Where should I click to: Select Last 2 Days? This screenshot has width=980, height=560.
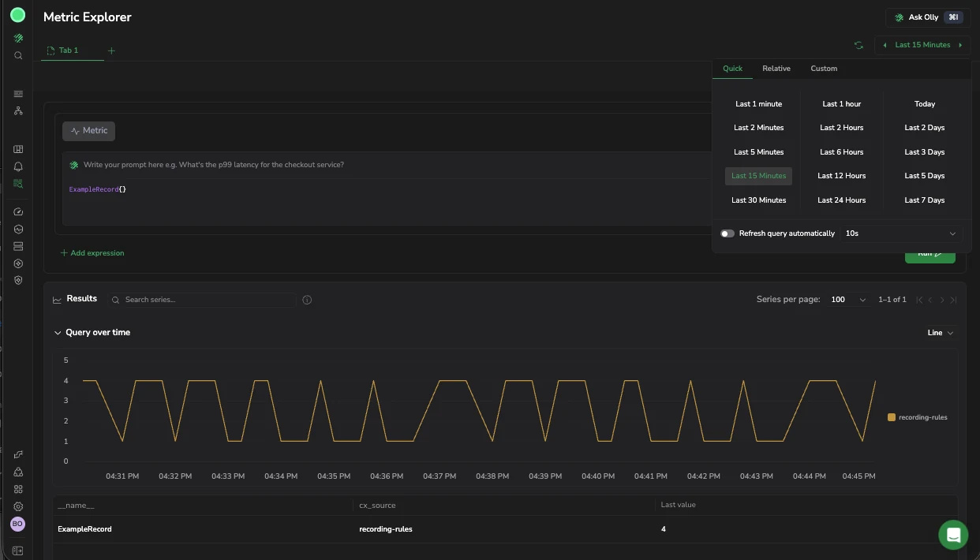click(925, 128)
